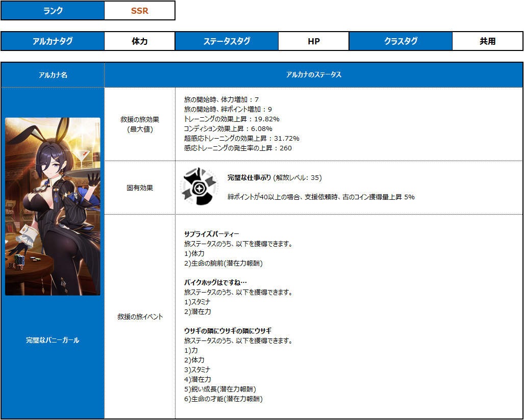Open the bunny girl card artwork
The height and width of the screenshot is (420, 524).
[x=53, y=206]
